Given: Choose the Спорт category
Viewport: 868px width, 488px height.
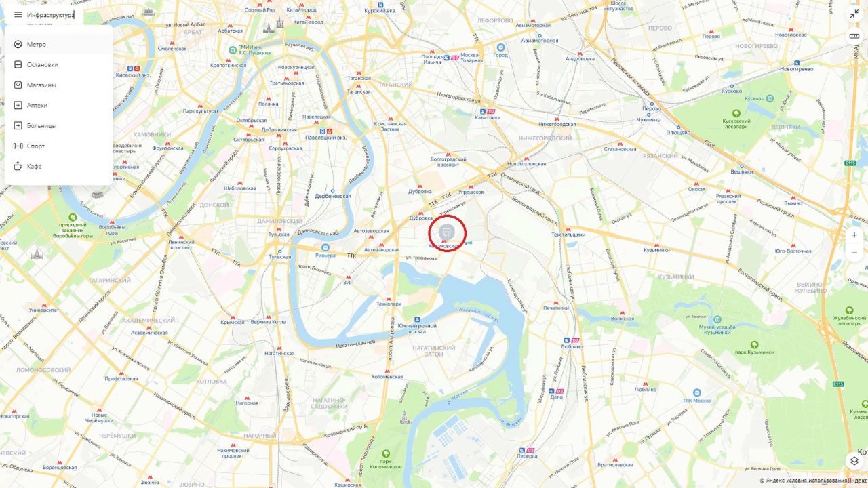Looking at the screenshot, I should pos(59,146).
